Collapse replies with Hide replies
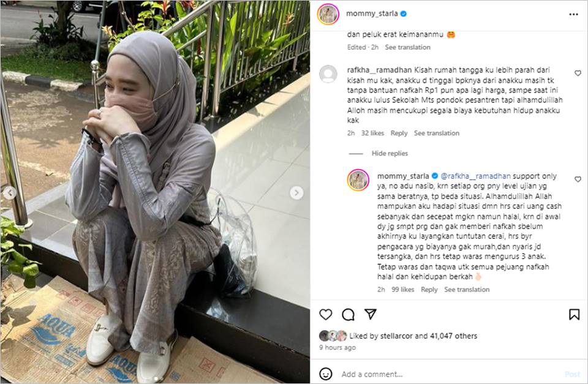The image size is (588, 384). click(x=390, y=153)
